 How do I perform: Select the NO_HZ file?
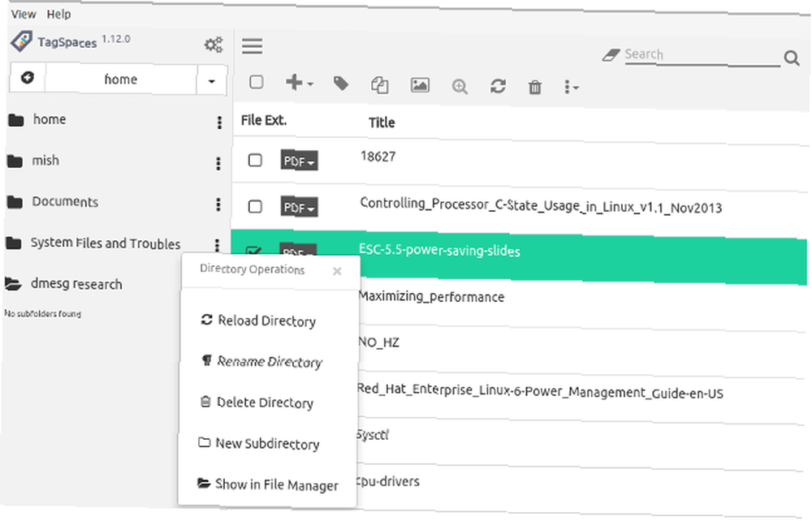[x=378, y=342]
